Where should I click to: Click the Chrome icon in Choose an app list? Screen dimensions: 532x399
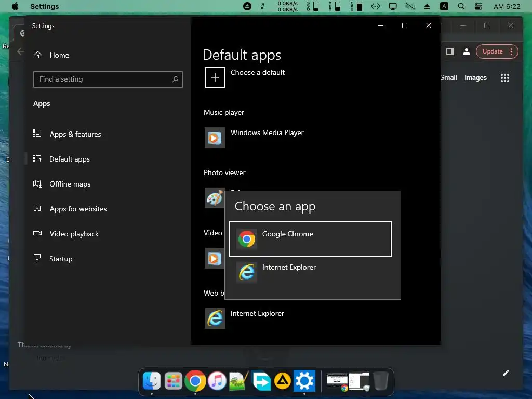pos(247,239)
